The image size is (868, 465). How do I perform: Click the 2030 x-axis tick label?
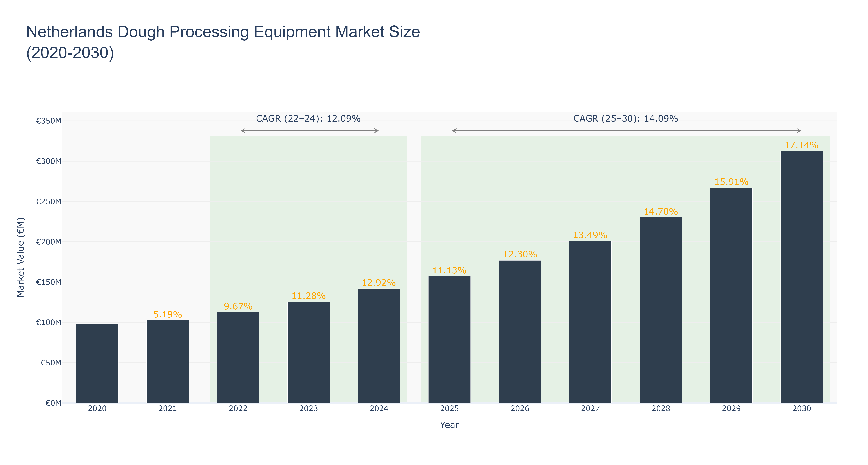coord(802,409)
